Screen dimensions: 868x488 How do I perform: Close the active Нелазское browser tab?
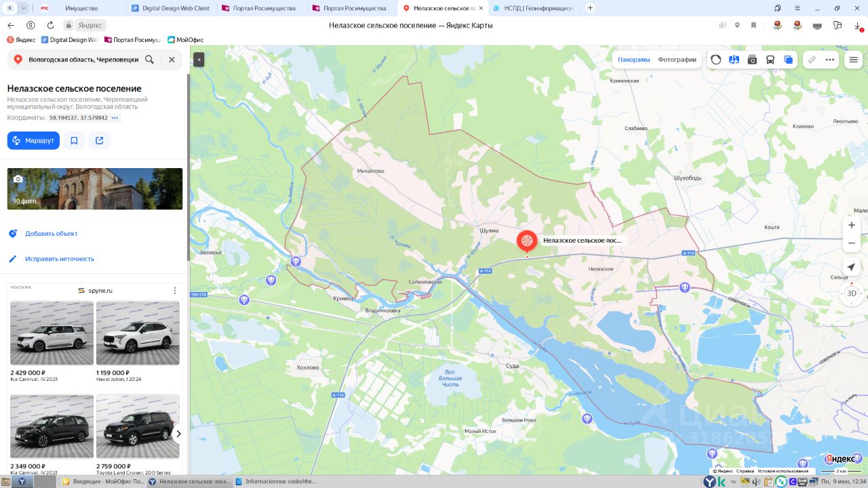pyautogui.click(x=481, y=8)
